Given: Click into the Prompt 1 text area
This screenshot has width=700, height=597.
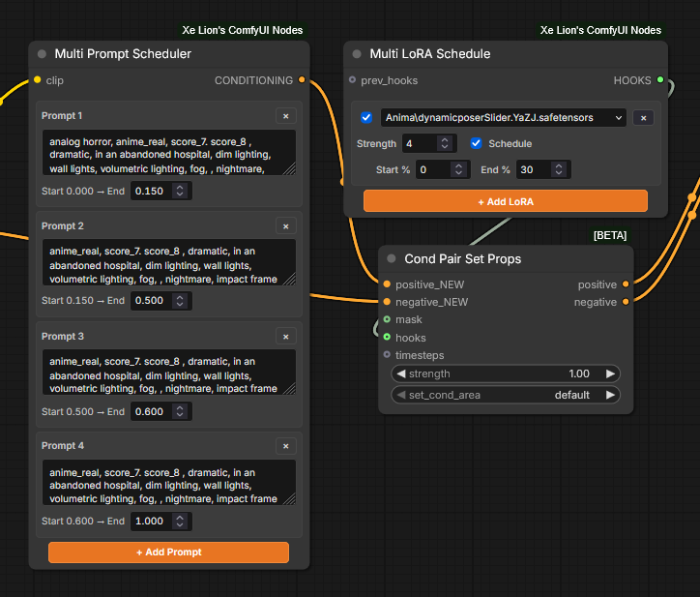Looking at the screenshot, I should click(x=169, y=152).
